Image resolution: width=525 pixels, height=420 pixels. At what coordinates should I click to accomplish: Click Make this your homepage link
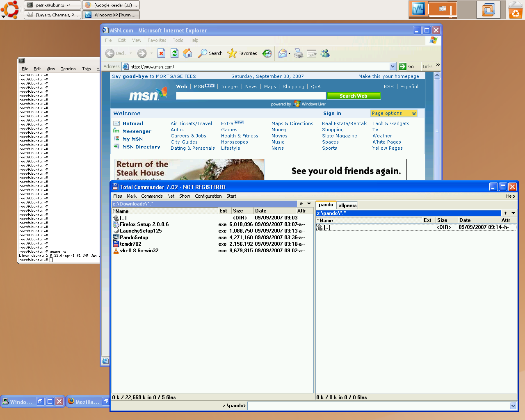pyautogui.click(x=388, y=76)
